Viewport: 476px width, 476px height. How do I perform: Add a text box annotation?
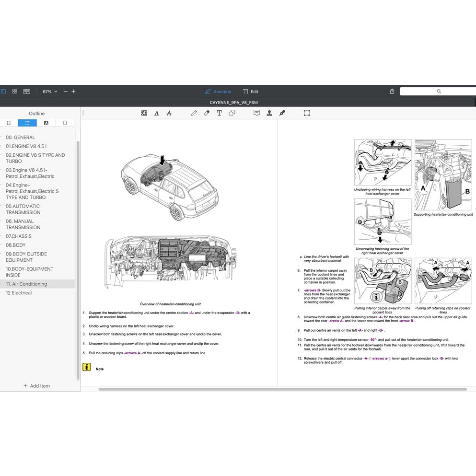[x=219, y=113]
